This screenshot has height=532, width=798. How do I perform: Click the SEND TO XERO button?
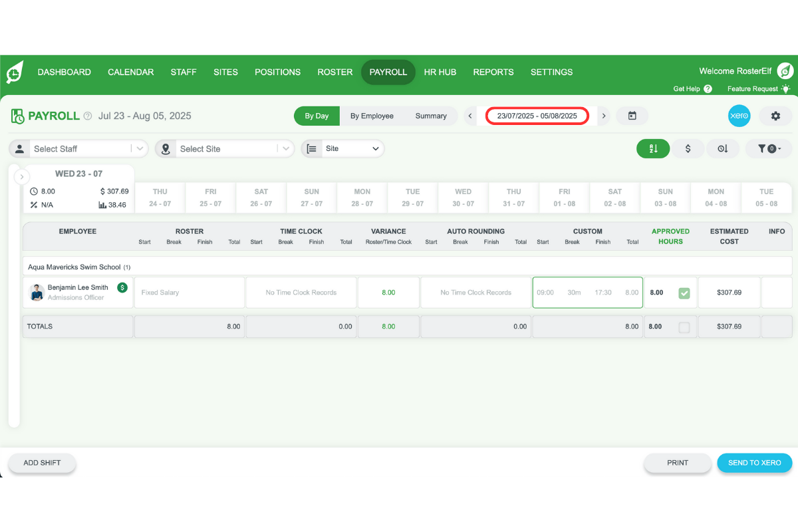pos(754,462)
